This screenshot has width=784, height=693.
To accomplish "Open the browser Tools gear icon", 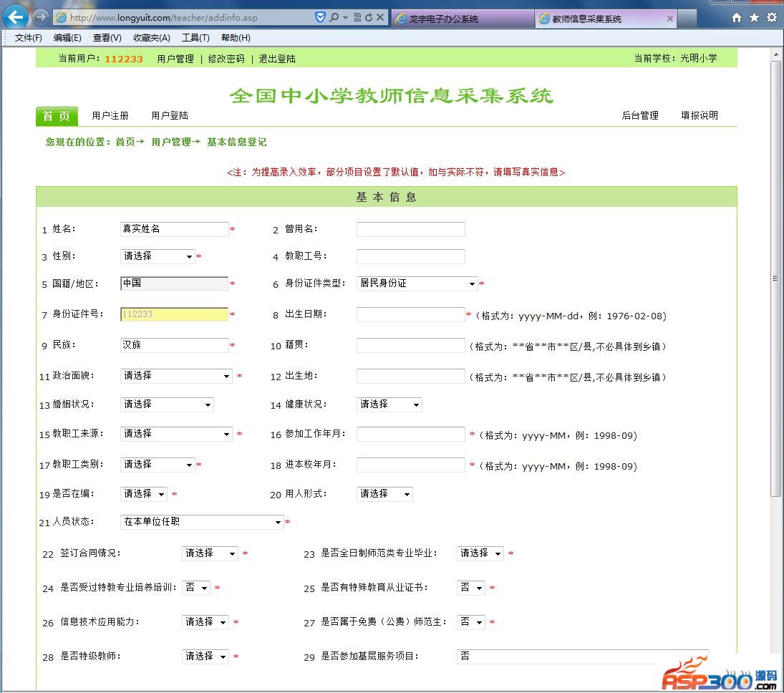I will (772, 17).
